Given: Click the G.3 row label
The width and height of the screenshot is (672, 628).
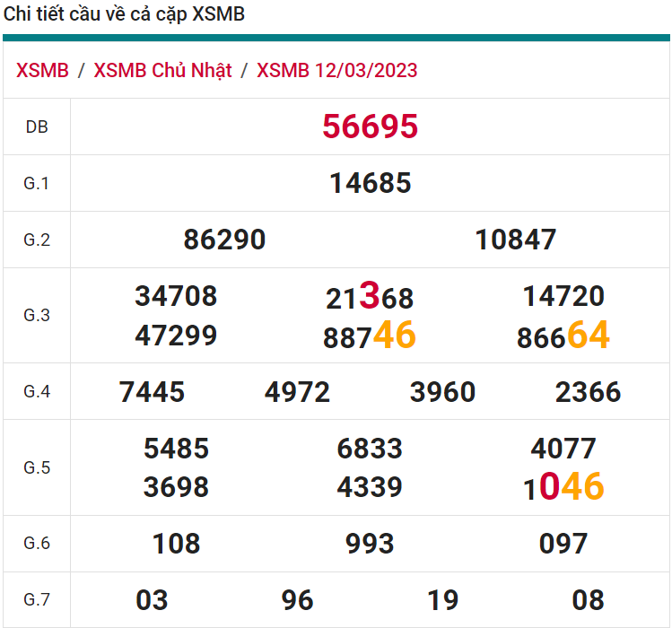Looking at the screenshot, I should point(37,316).
